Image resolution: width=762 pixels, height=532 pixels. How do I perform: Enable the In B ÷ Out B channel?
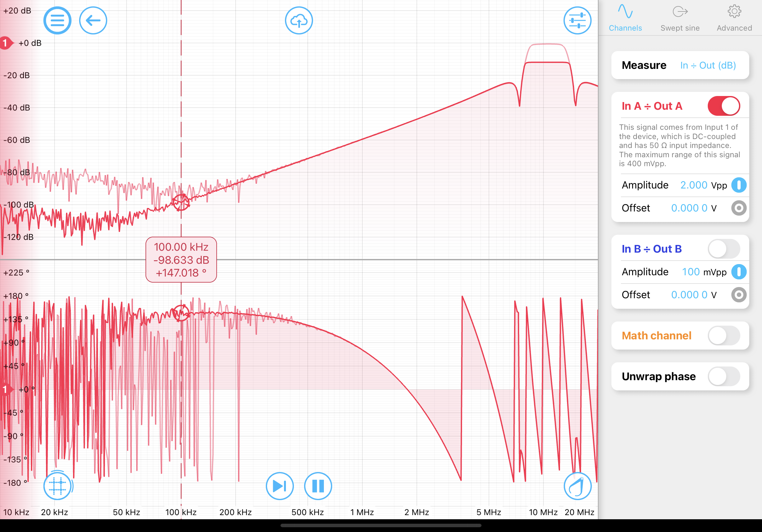(x=723, y=249)
